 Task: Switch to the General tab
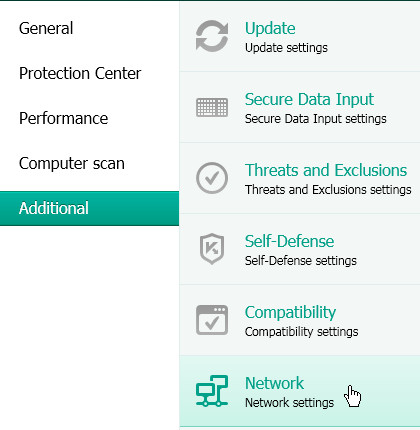tap(46, 28)
